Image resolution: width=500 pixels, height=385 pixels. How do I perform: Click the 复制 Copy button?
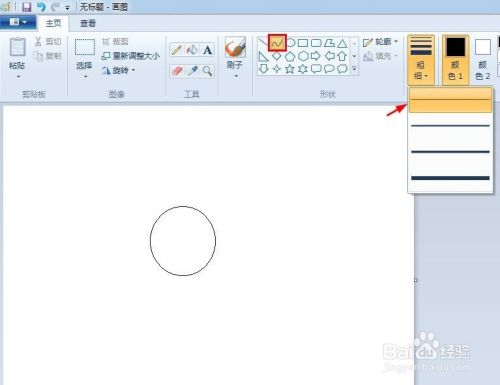tap(48, 56)
